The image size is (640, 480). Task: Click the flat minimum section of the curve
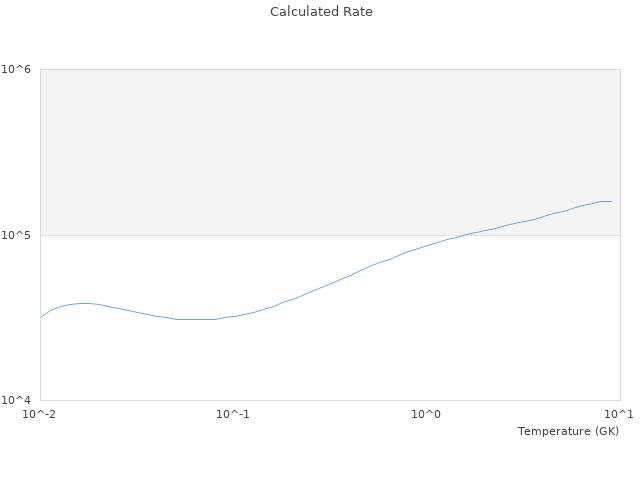pyautogui.click(x=195, y=319)
